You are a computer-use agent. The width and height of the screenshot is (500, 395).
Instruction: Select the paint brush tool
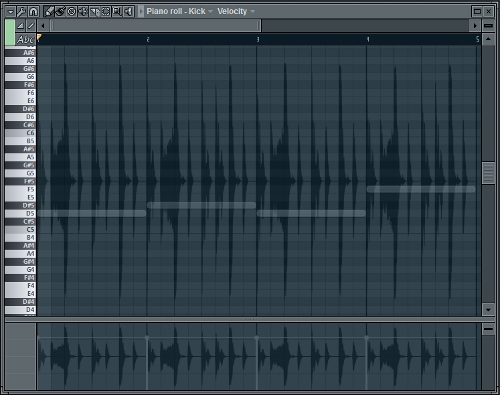(60, 12)
